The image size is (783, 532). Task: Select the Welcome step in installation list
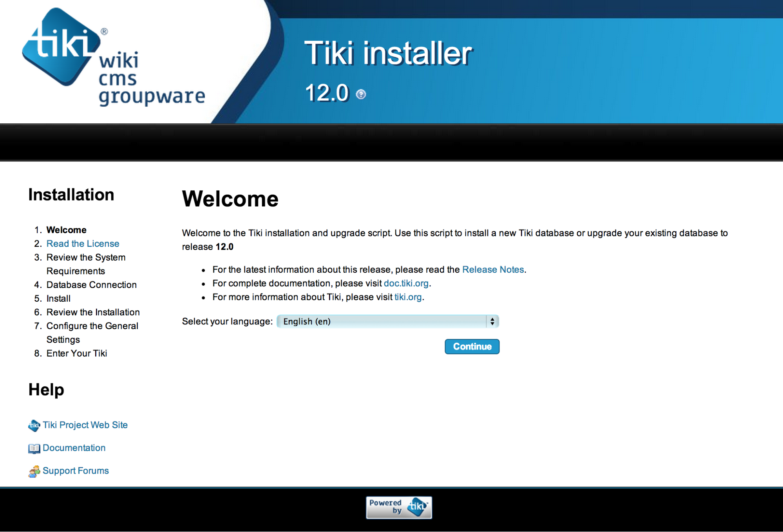point(66,230)
